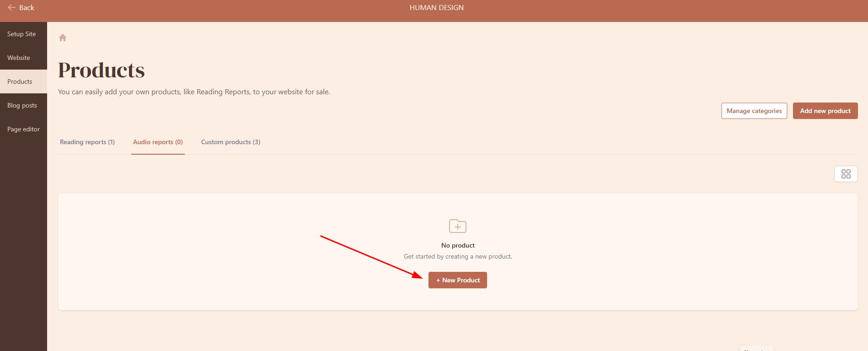
Task: Open the Page editor
Action: pyautogui.click(x=23, y=129)
